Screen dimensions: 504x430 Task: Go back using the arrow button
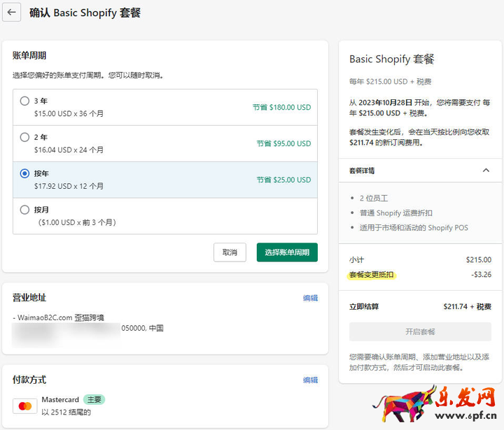(12, 12)
